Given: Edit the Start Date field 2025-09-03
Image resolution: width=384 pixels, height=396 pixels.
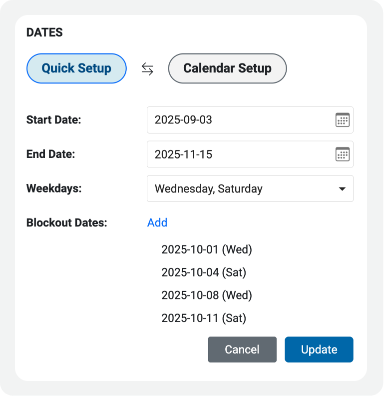Looking at the screenshot, I should [250, 120].
